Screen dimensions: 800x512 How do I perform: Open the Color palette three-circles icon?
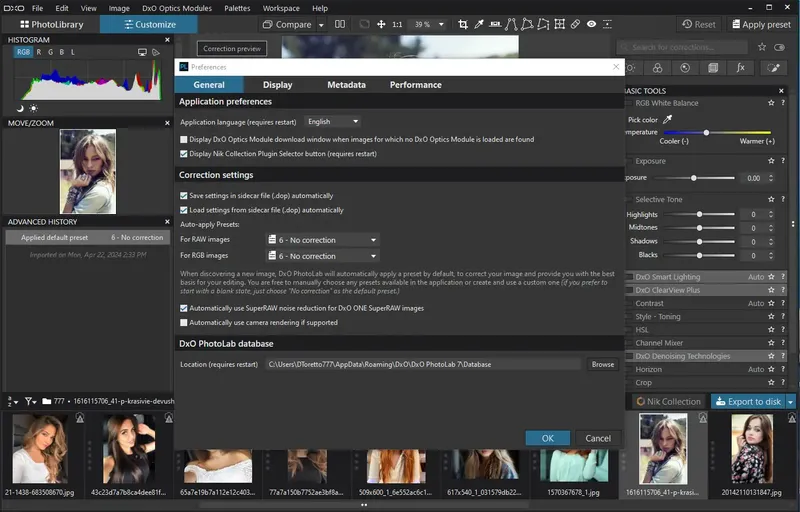[x=658, y=68]
